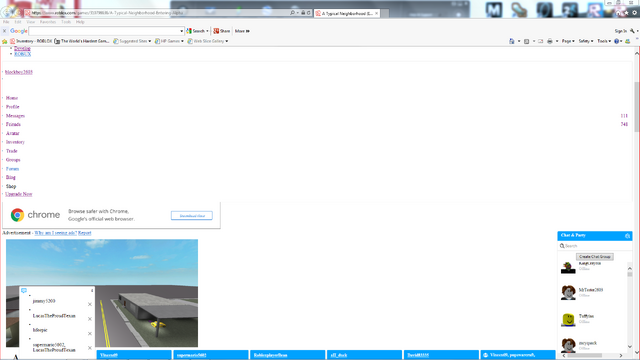Select the A Typical Neighborhood browser tab
Viewport: 640px width, 360px height.
coord(347,13)
